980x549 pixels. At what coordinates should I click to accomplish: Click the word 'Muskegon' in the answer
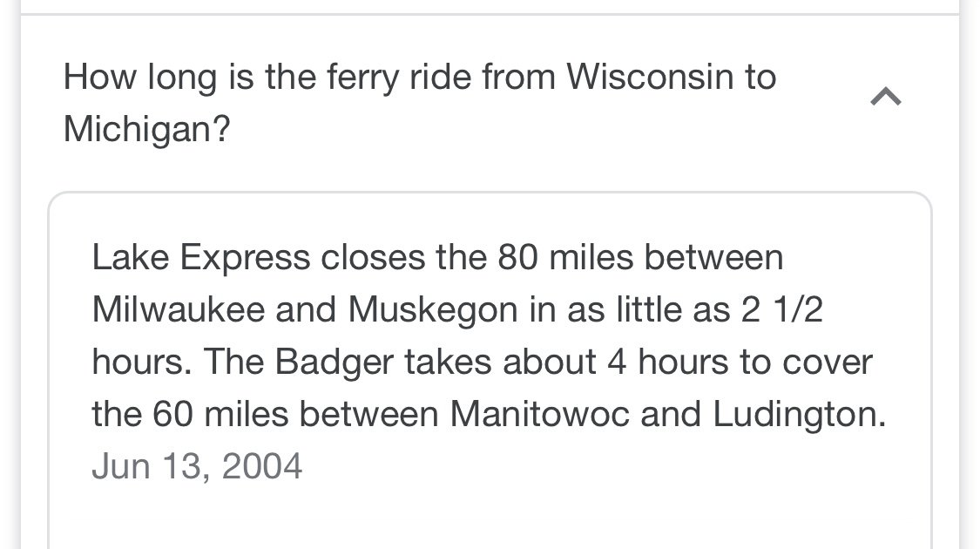pyautogui.click(x=433, y=311)
